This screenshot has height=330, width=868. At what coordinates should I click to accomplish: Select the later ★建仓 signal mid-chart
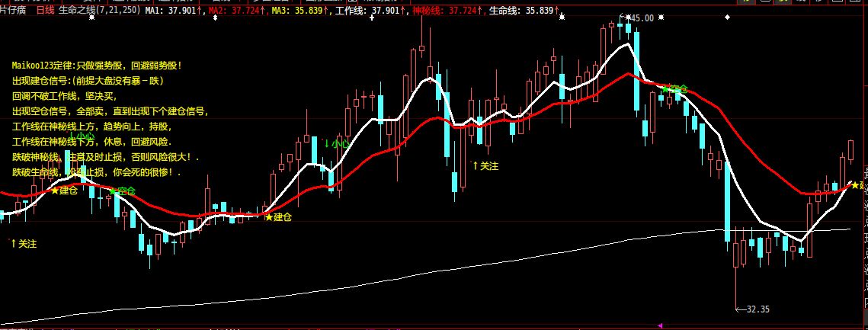[278, 217]
